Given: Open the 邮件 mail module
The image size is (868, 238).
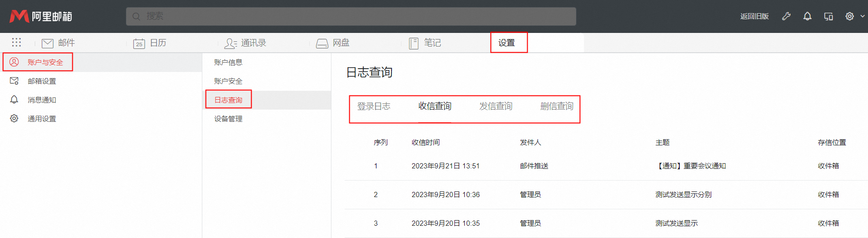Looking at the screenshot, I should click(x=58, y=43).
